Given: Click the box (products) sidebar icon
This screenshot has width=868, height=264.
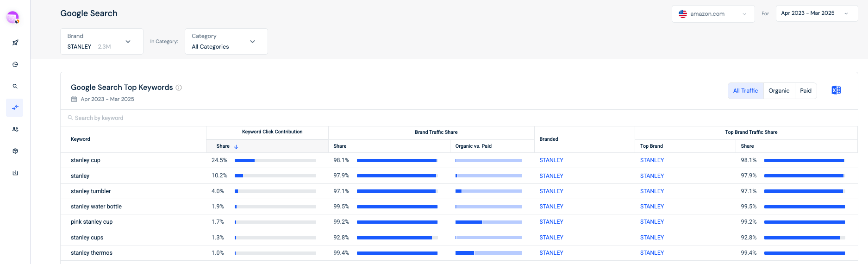Looking at the screenshot, I should 15,151.
